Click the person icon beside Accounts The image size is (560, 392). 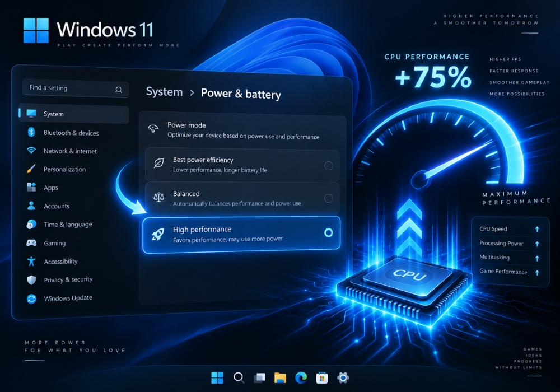click(x=31, y=206)
